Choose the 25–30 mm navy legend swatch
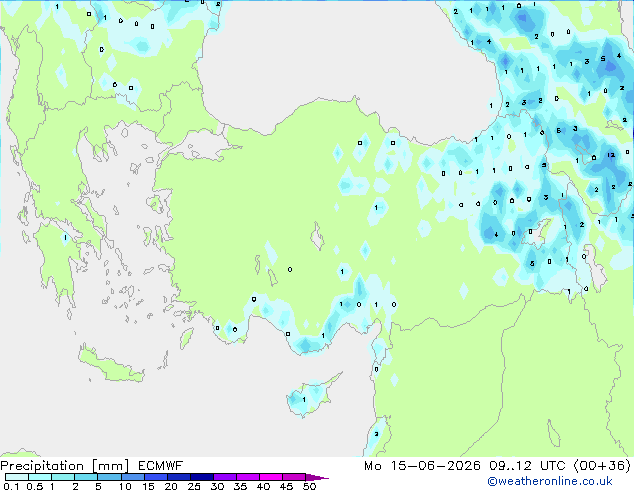Screen dimensions: 634x490 coord(201,477)
